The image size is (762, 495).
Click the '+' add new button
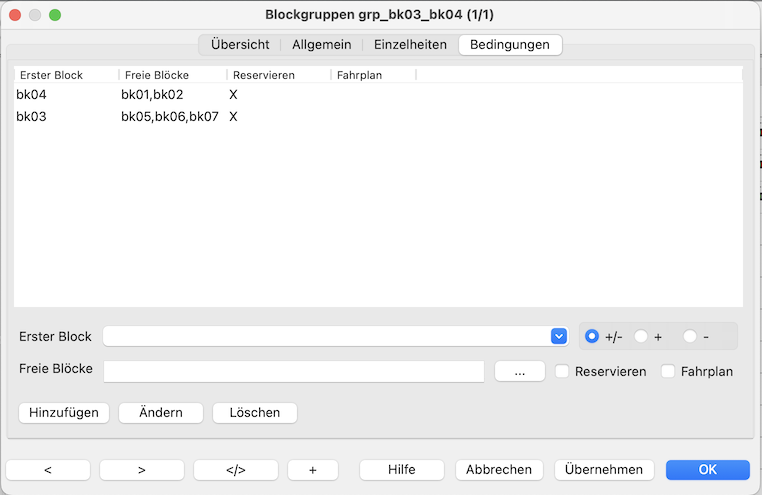[x=313, y=470]
